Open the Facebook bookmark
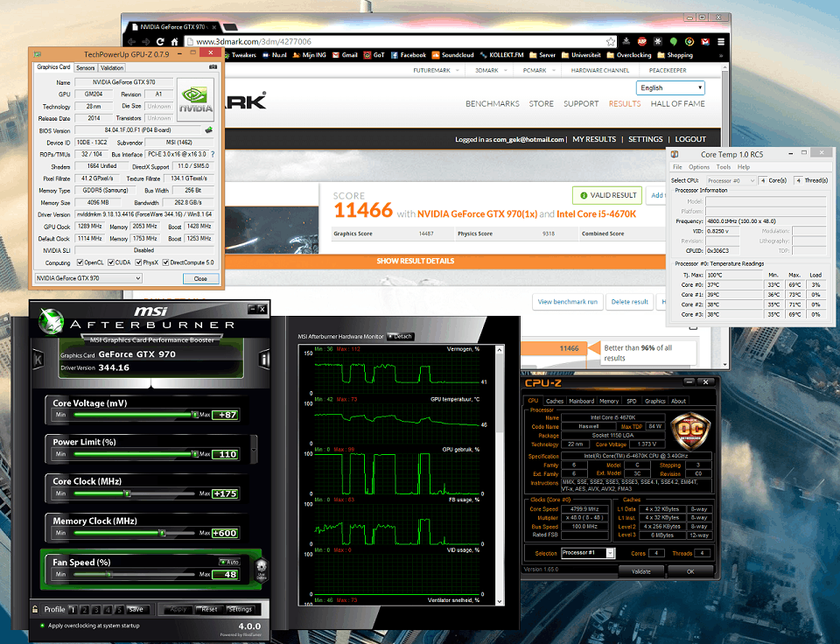The width and height of the screenshot is (840, 644). 409,55
